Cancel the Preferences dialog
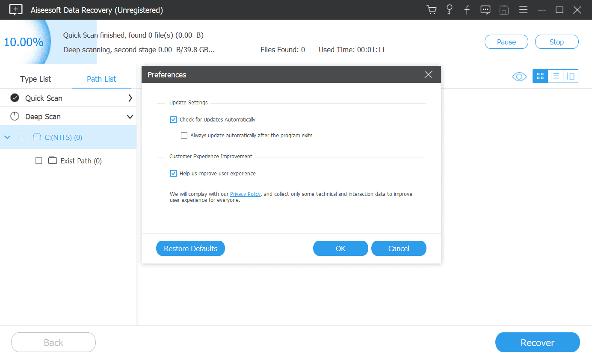This screenshot has width=592, height=364. 399,249
